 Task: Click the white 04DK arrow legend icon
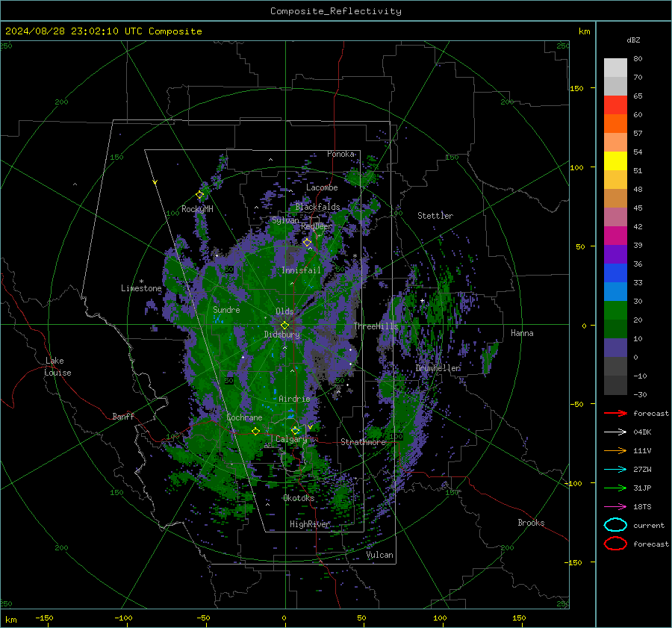point(615,432)
